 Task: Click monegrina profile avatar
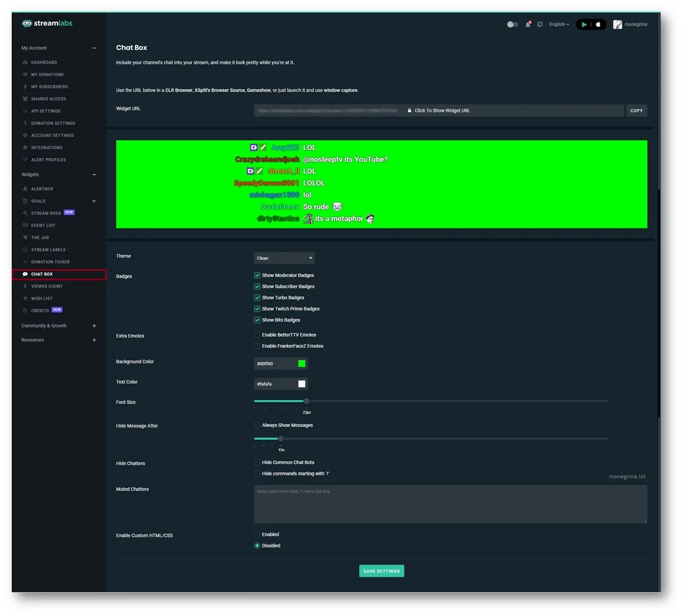coord(617,25)
